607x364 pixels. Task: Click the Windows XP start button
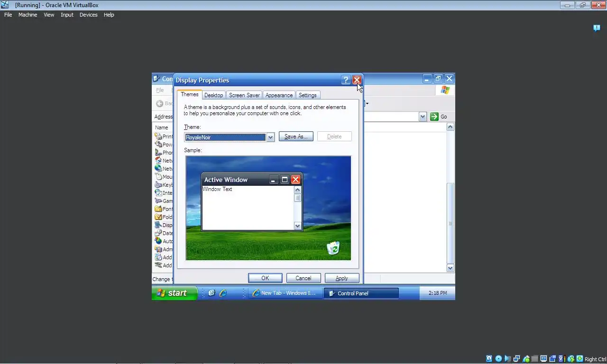174,293
